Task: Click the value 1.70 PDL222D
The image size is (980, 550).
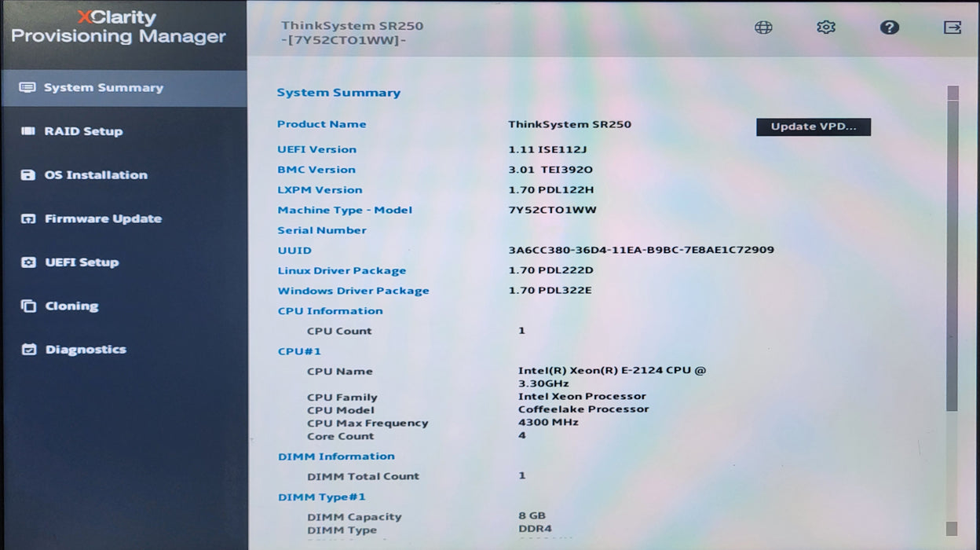Action: (x=551, y=271)
